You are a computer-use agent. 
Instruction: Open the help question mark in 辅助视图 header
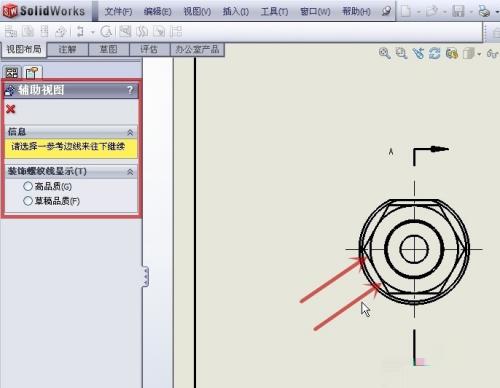tap(130, 90)
